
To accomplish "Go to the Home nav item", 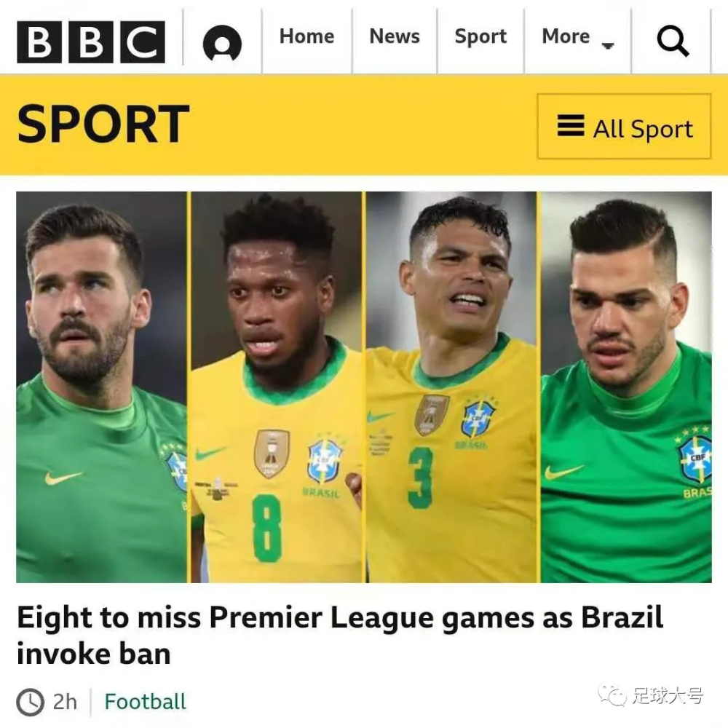I will click(x=307, y=36).
